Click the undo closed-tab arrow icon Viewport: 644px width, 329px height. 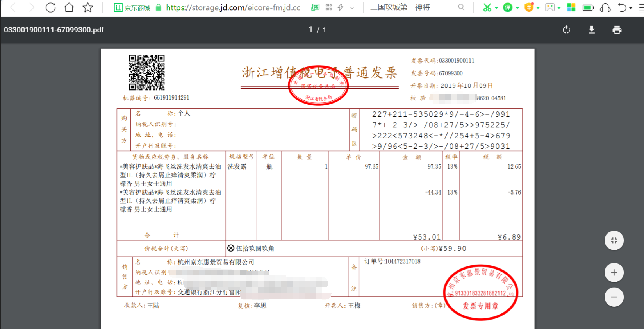click(x=622, y=7)
